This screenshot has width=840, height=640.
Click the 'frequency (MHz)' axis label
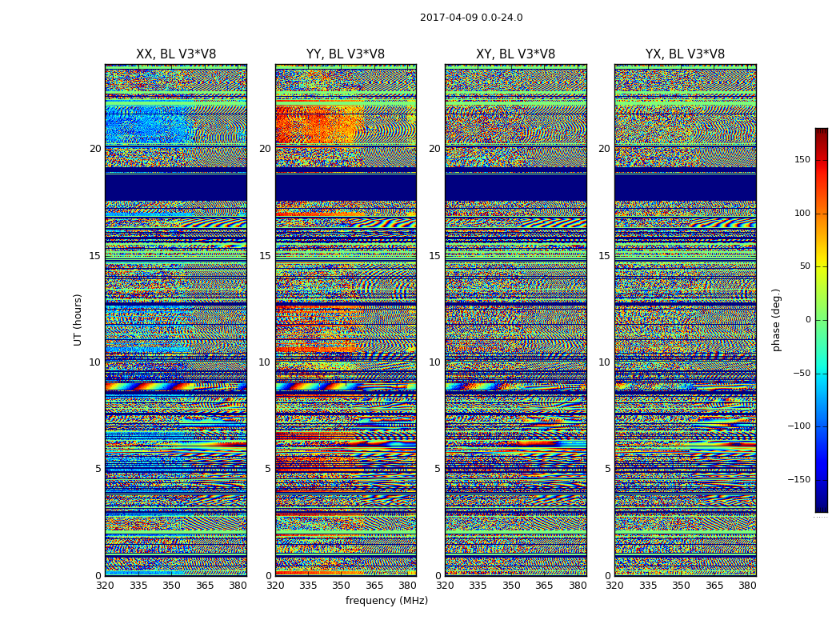386,600
